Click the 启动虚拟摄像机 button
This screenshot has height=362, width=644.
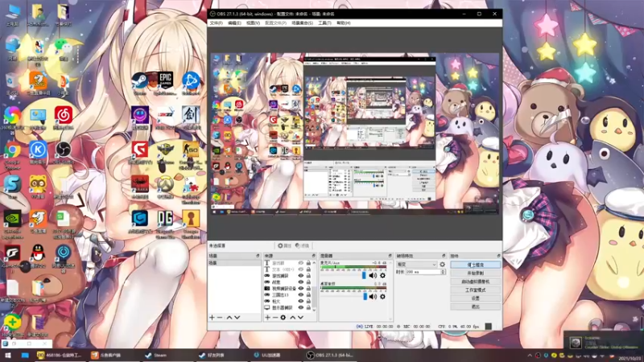point(476,282)
